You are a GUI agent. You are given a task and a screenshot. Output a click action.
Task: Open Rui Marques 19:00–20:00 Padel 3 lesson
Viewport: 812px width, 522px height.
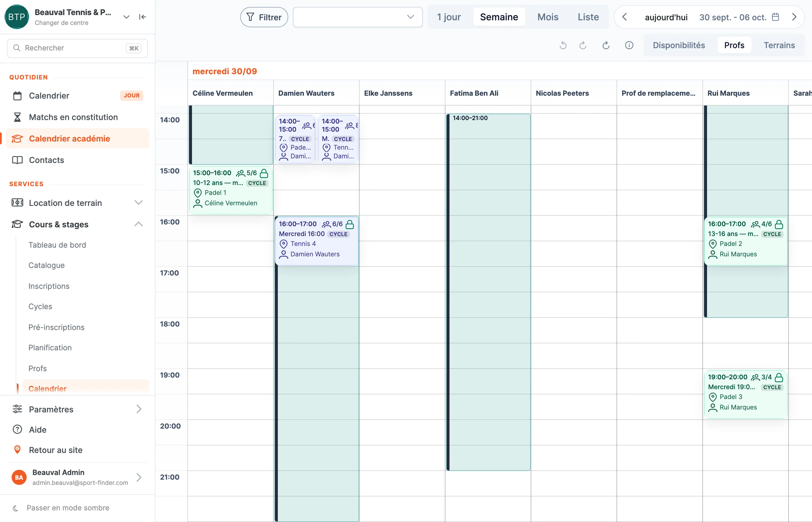click(x=746, y=394)
